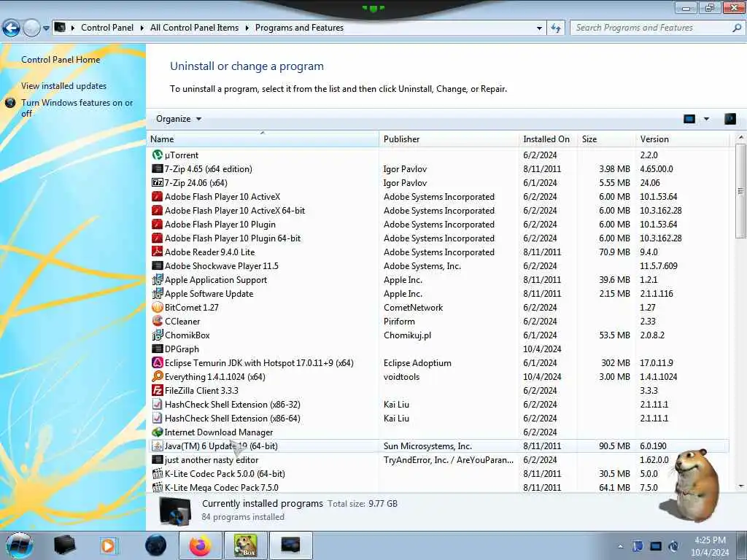The height and width of the screenshot is (560, 747).
Task: Click the Internet Download Manager icon
Action: click(x=158, y=432)
